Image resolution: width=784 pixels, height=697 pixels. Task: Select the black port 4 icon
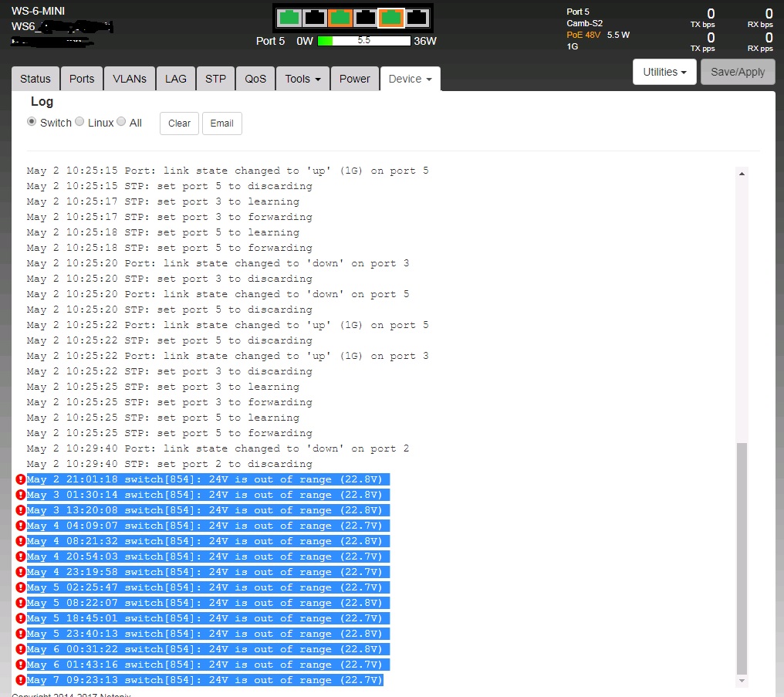coord(366,18)
